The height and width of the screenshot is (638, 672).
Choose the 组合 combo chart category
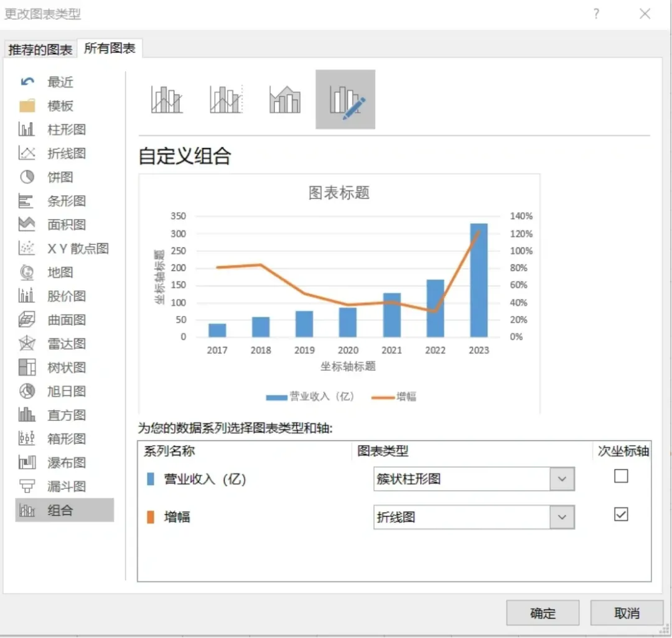tap(64, 510)
